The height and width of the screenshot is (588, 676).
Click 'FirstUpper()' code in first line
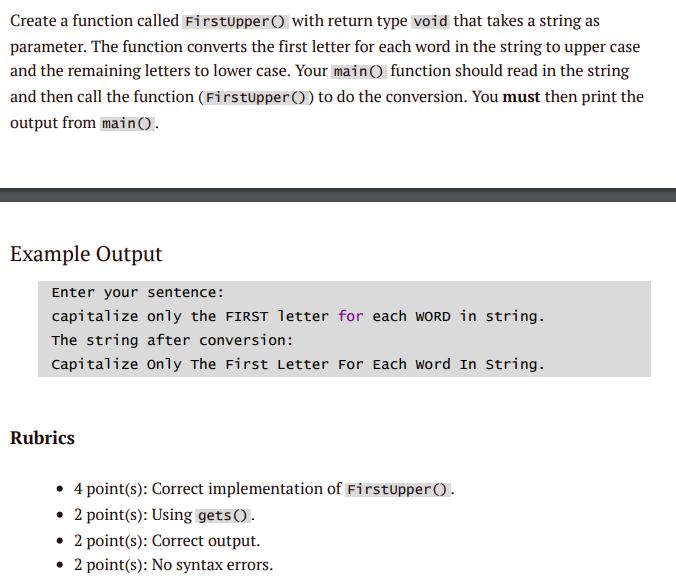(x=235, y=21)
